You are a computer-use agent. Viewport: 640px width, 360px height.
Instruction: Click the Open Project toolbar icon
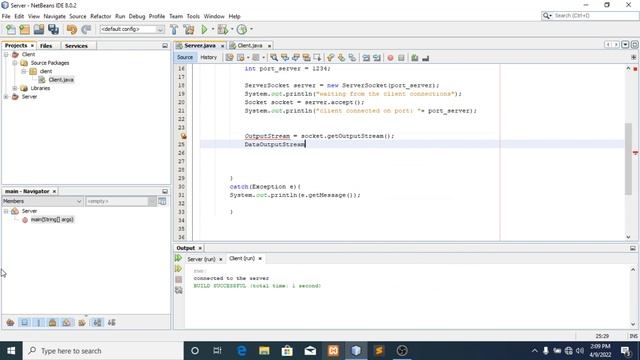(x=39, y=29)
